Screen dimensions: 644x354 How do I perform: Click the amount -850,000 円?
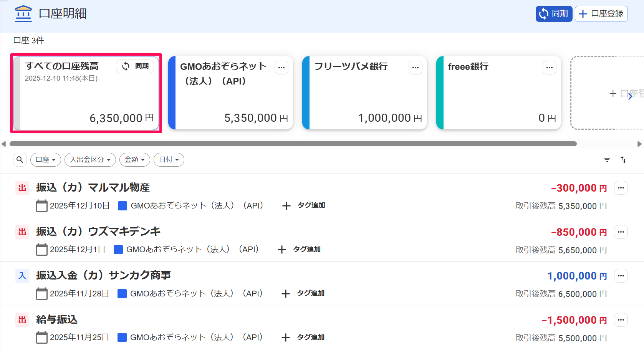coord(579,232)
